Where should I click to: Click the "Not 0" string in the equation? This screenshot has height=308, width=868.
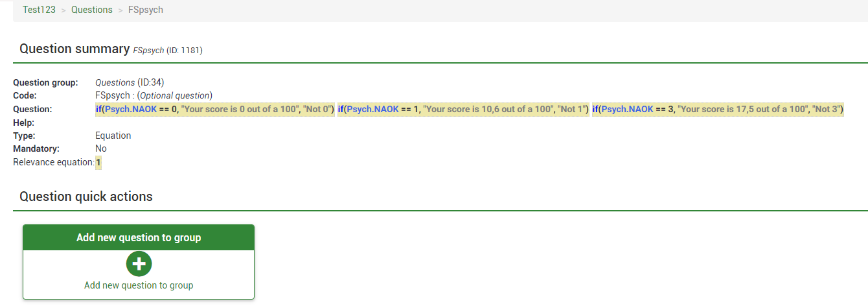click(x=317, y=110)
